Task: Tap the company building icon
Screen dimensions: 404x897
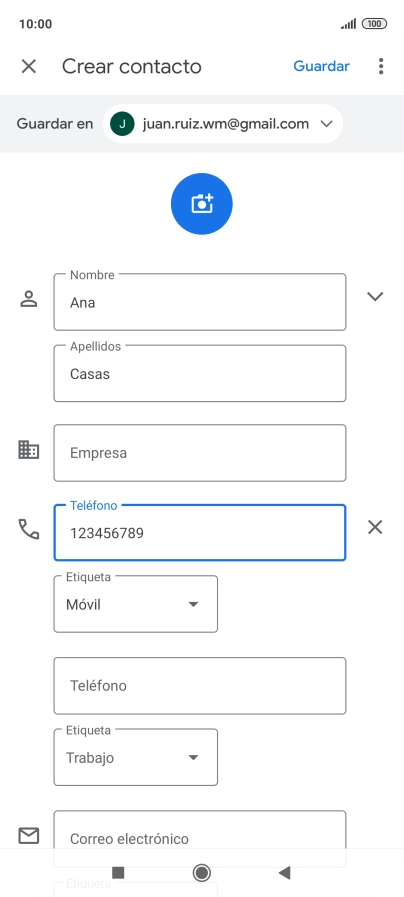Action: pyautogui.click(x=29, y=450)
